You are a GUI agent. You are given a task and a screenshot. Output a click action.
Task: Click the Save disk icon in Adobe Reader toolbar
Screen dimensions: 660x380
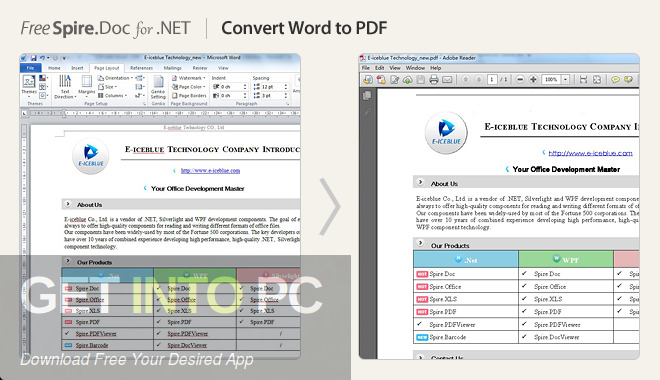point(420,80)
